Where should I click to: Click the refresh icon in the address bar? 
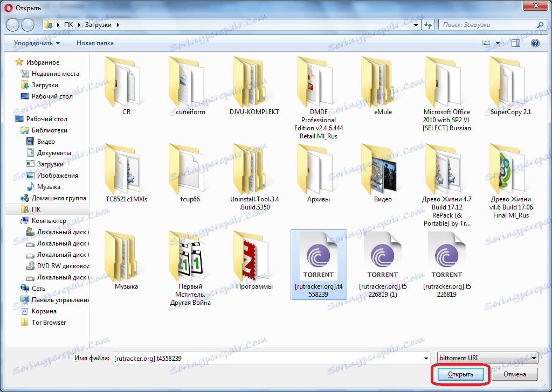point(429,25)
